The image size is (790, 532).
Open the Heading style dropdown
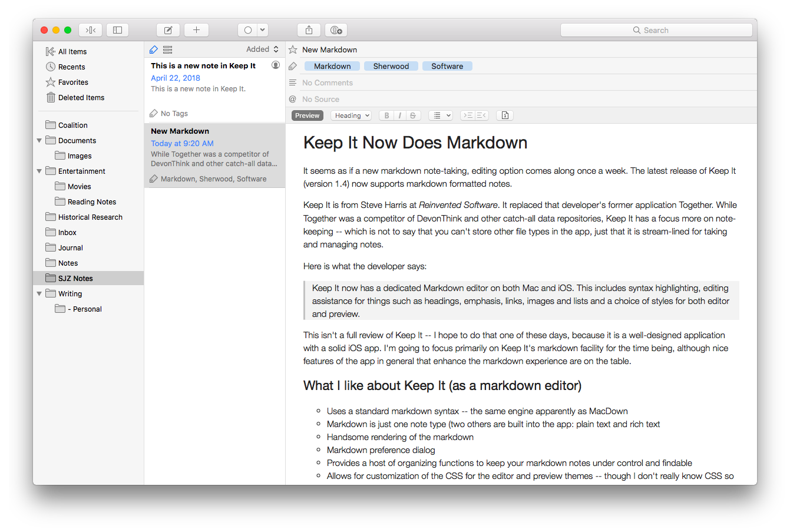(x=351, y=115)
